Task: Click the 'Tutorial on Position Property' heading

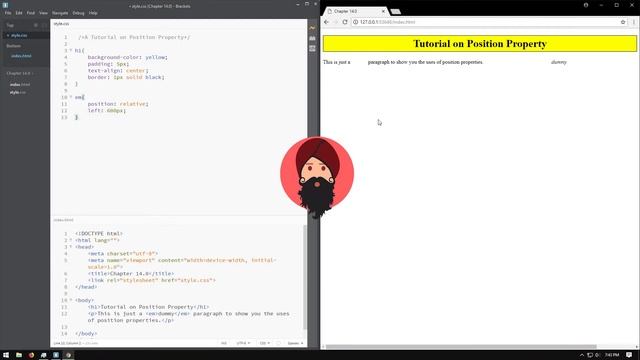Action: tap(480, 44)
